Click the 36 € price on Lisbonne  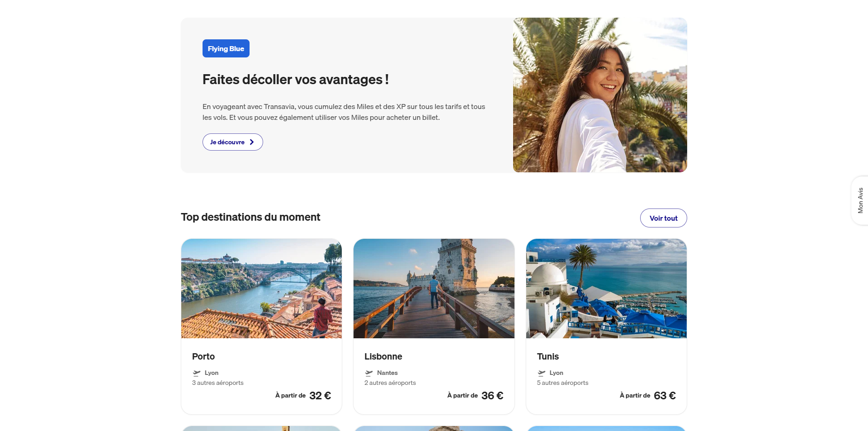[x=492, y=396]
